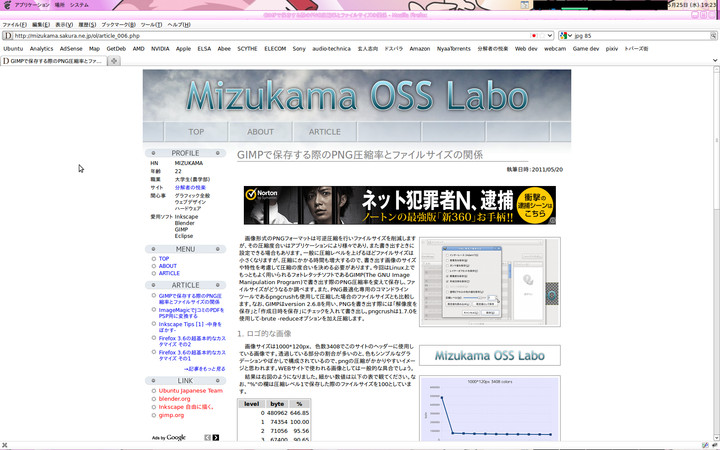Open the 編集(E) menu
720x450 pixels.
tap(41, 25)
